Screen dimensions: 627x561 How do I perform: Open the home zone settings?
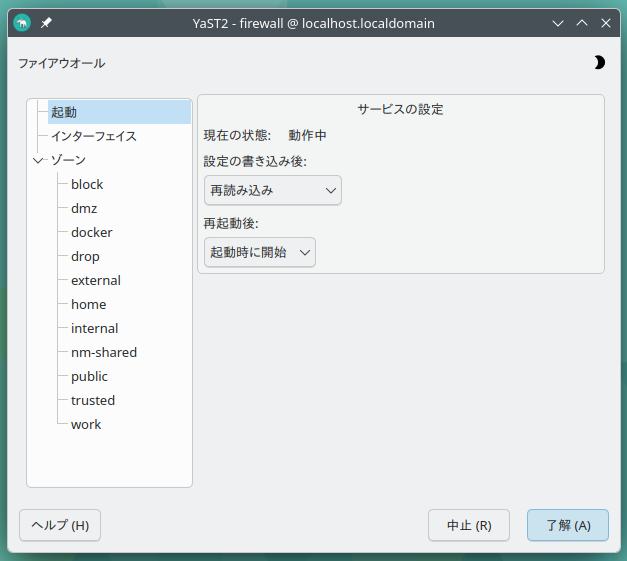coord(88,304)
